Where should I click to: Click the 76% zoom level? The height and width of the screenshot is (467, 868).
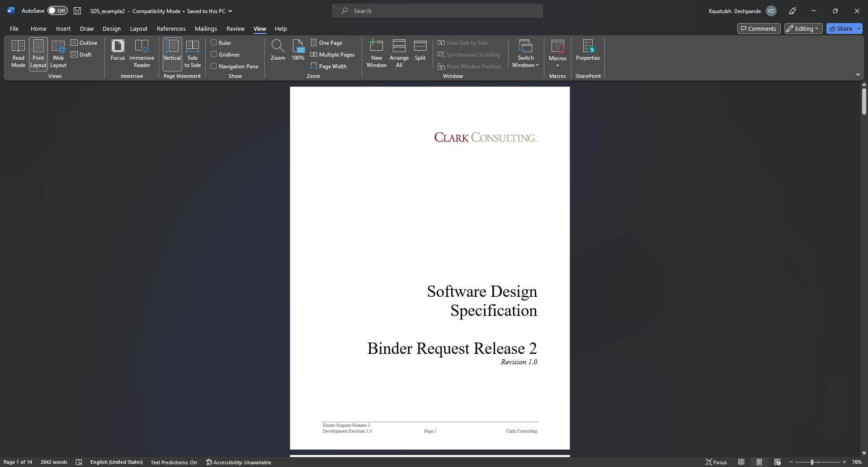click(857, 462)
